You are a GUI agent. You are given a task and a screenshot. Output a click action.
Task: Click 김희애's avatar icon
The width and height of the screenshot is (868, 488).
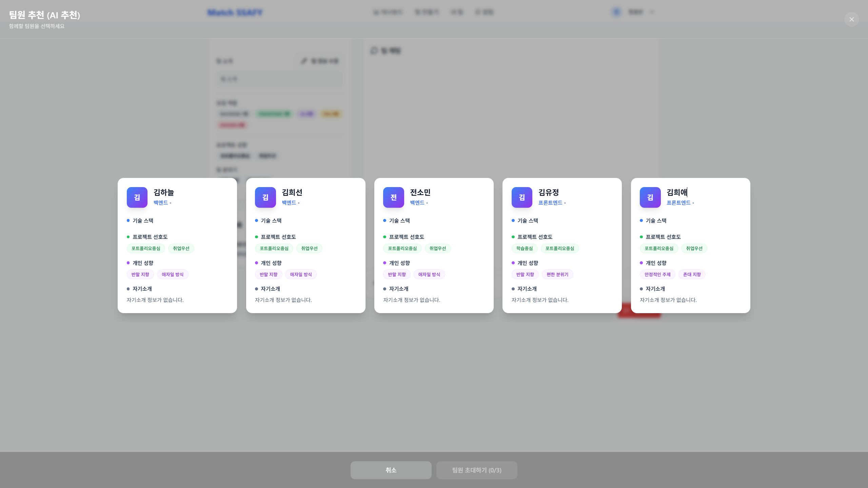tap(650, 197)
